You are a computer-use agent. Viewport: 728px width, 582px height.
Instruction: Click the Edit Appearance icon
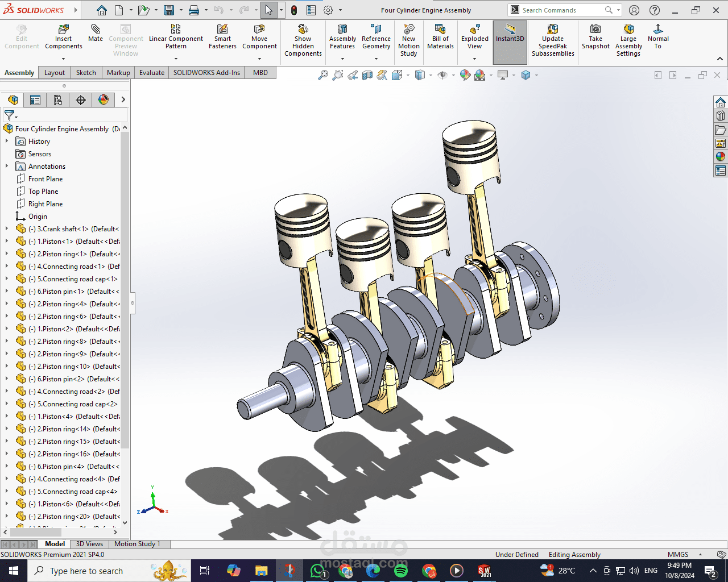click(465, 75)
